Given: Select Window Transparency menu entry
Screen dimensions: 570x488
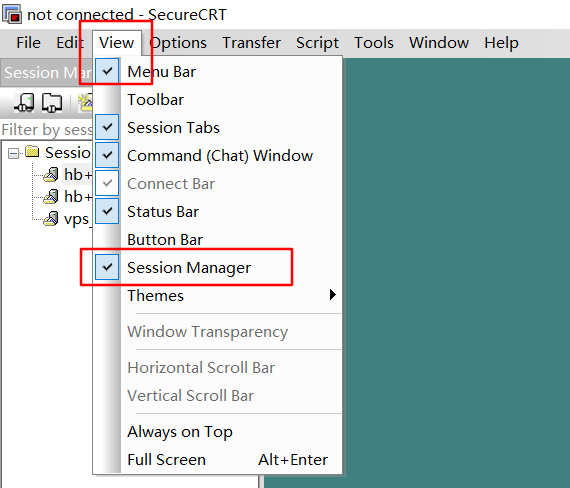Looking at the screenshot, I should coord(217,332).
